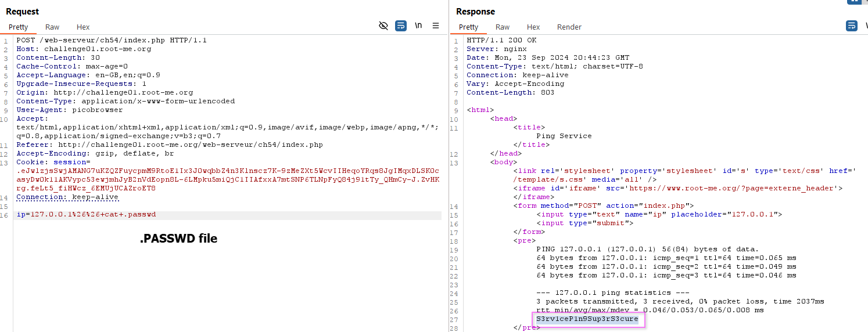
Task: Click the Content-Length: 803 response header
Action: click(x=511, y=92)
